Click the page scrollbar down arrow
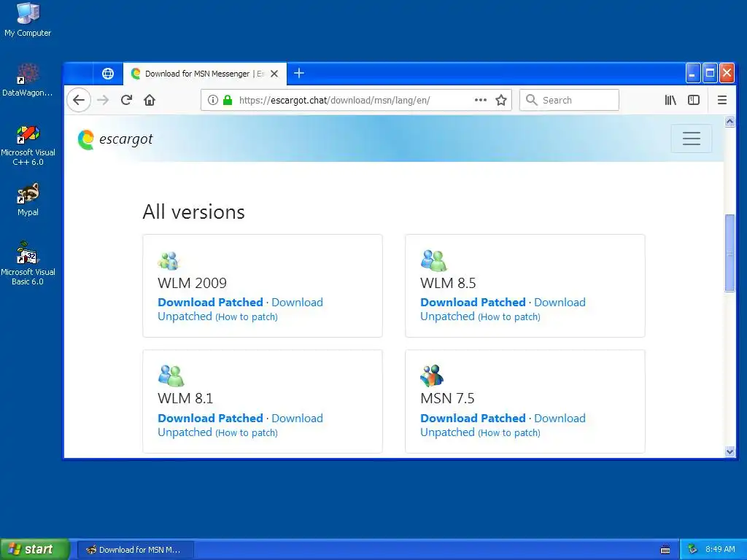This screenshot has height=560, width=747. pos(729,451)
